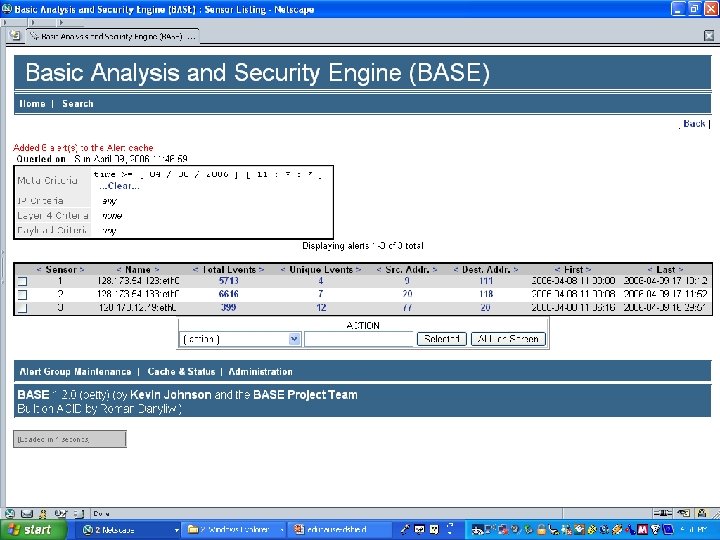Viewport: 720px width, 540px height.
Task: Open Administration page link
Action: tap(260, 371)
